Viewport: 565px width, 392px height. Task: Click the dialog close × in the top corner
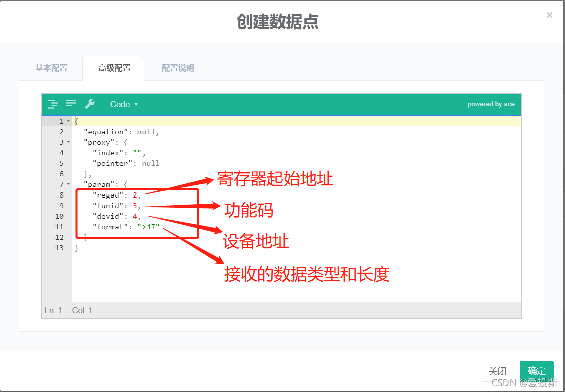click(x=549, y=15)
